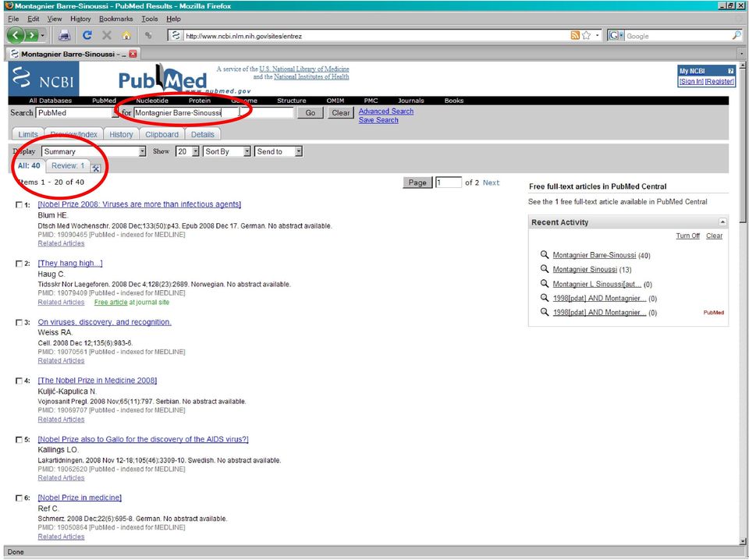The height and width of the screenshot is (560, 749).
Task: Go to Next results page link
Action: [x=491, y=183]
